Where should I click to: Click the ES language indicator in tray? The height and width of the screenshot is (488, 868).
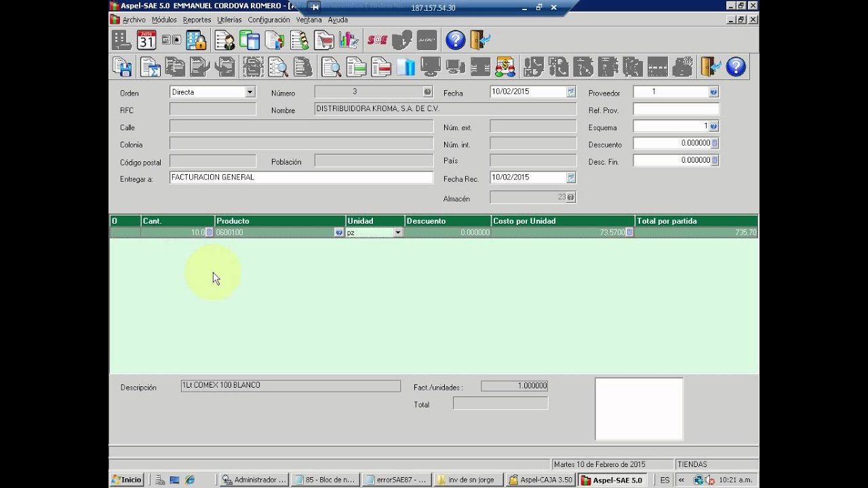665,480
